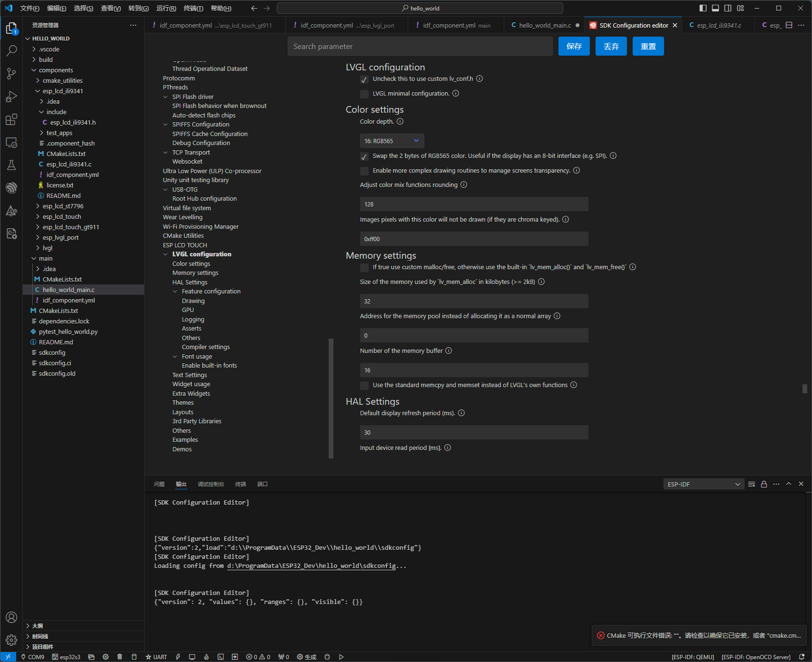Split the editor right icon
Screen dimensions: 812x662
789,25
